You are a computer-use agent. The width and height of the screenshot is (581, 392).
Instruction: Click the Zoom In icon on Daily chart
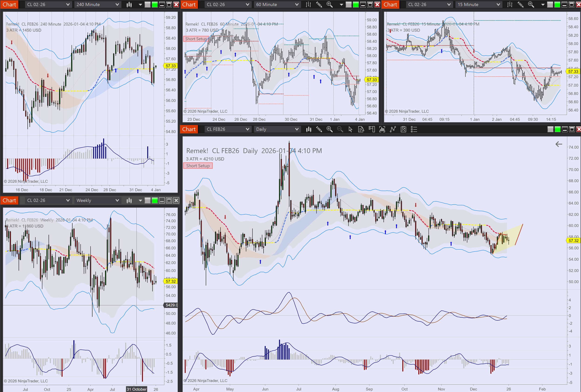(329, 129)
